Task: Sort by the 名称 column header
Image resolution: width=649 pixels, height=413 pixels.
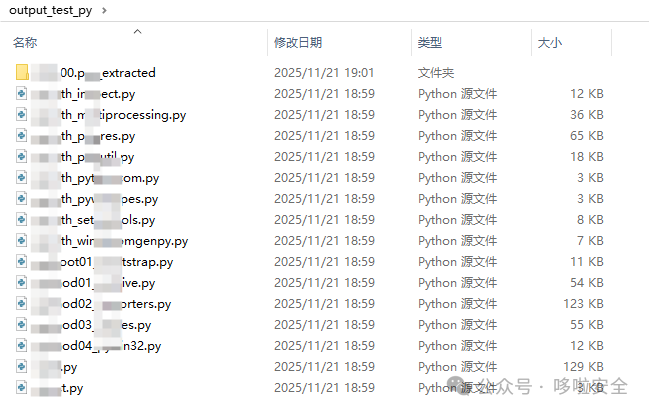Action: click(25, 42)
